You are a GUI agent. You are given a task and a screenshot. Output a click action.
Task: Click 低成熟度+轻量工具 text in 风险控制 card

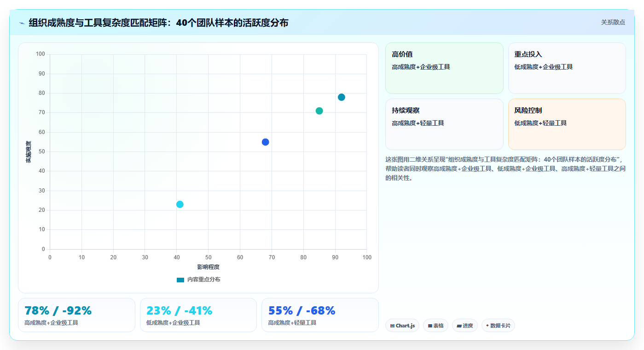click(x=540, y=123)
